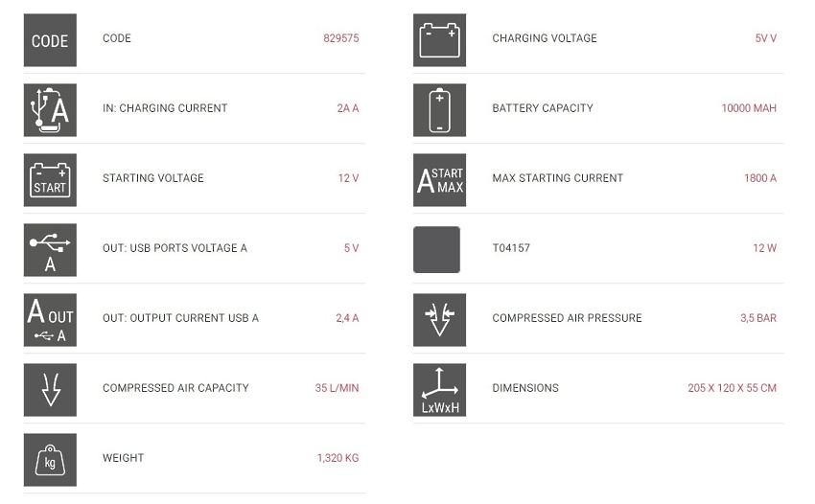This screenshot has height=504, width=815.
Task: Click the USB ports voltage icon
Action: [50, 250]
